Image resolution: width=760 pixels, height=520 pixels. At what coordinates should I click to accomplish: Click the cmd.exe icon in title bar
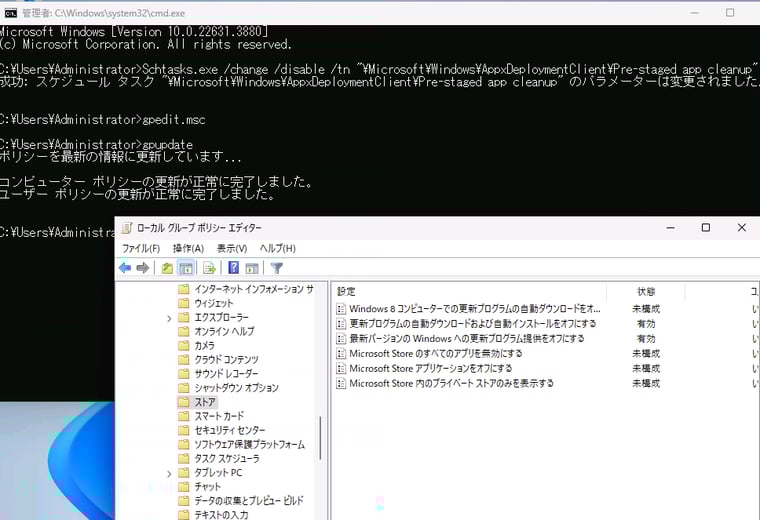[11, 13]
